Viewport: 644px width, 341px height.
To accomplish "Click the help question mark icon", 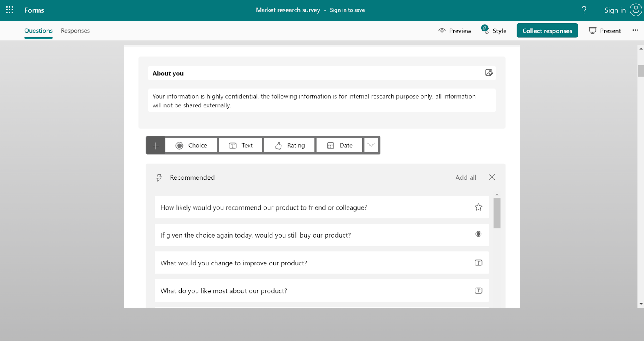I will pyautogui.click(x=584, y=10).
